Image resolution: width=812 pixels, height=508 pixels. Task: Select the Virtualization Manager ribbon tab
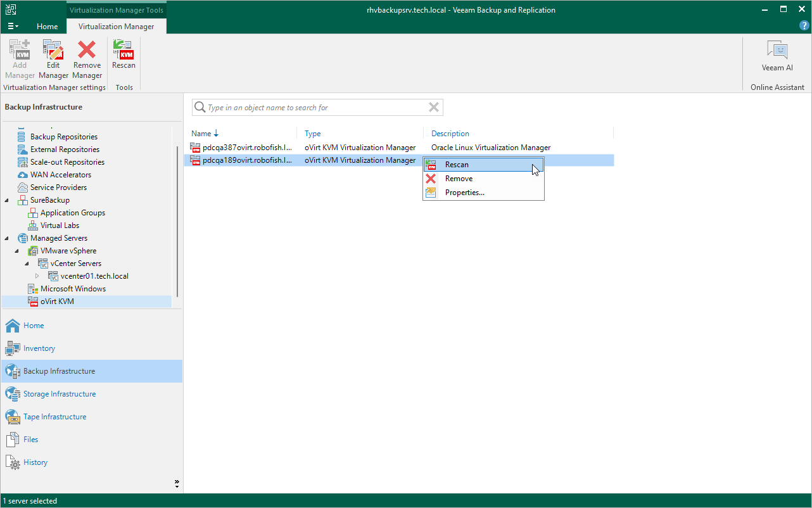(116, 27)
